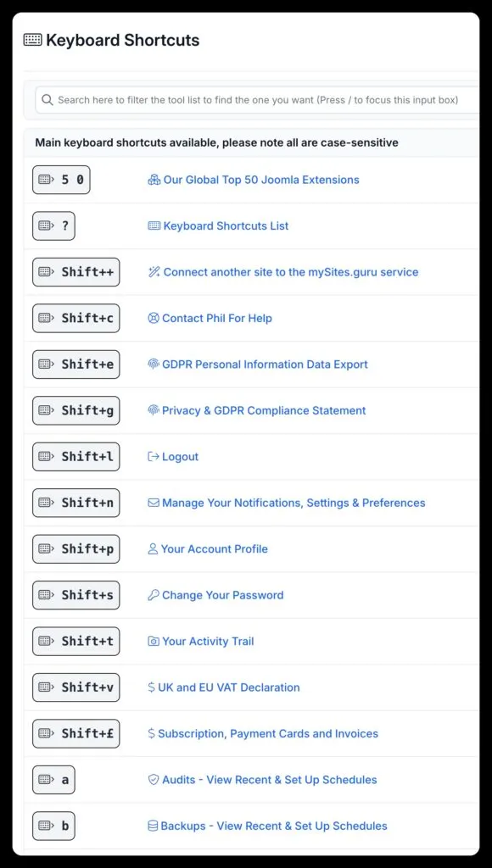Click the database icon beside Backups
The width and height of the screenshot is (492, 868).
(x=151, y=826)
